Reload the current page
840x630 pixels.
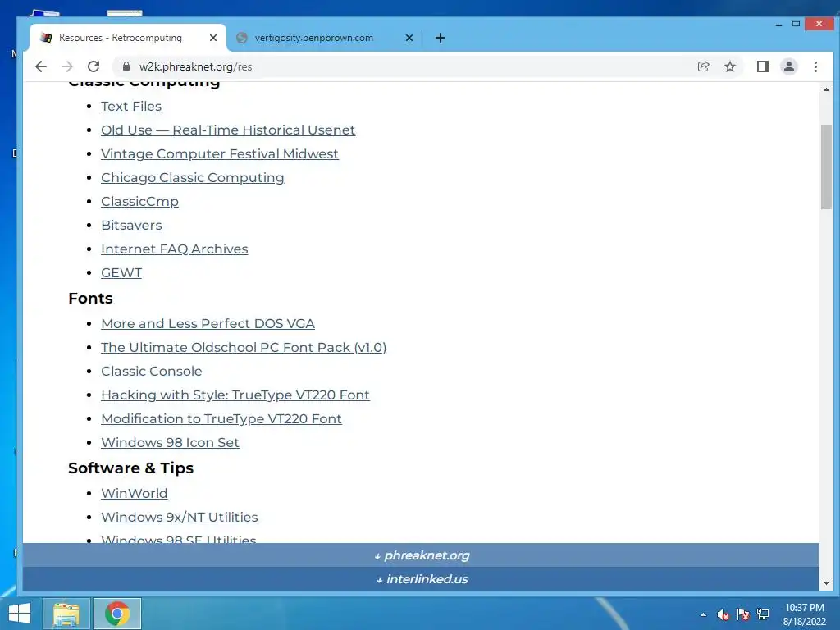[x=94, y=66]
